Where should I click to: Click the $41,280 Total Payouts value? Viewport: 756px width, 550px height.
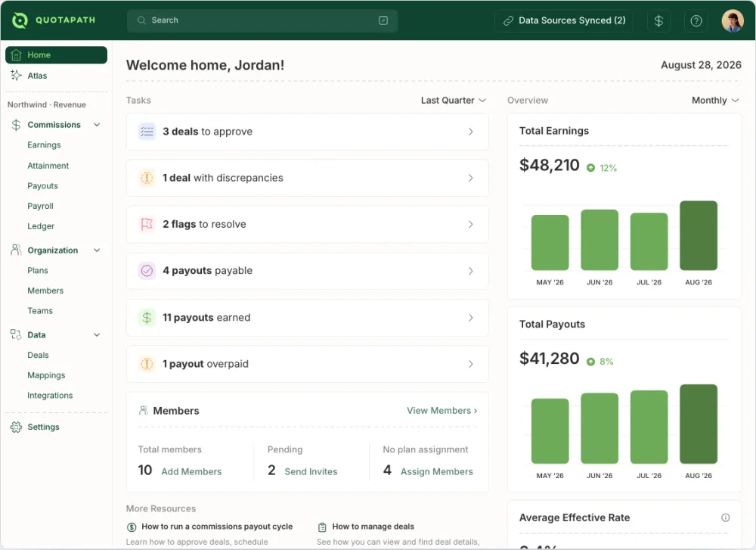point(549,359)
